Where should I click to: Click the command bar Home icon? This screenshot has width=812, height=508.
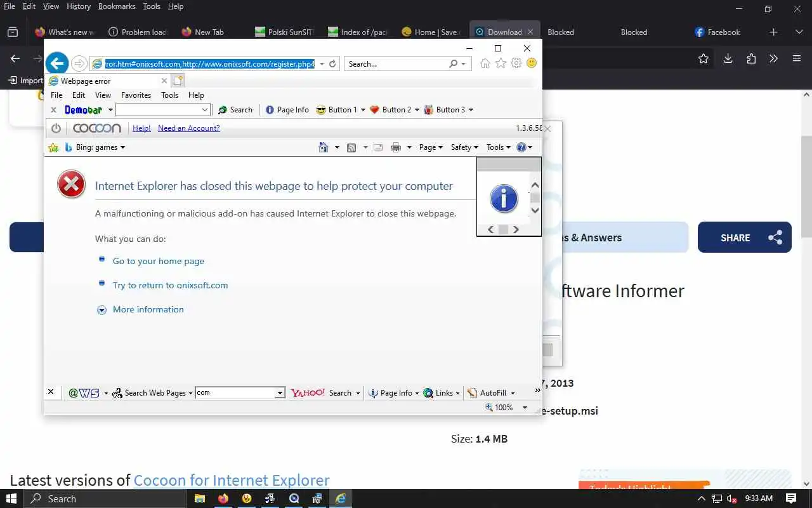click(x=324, y=147)
